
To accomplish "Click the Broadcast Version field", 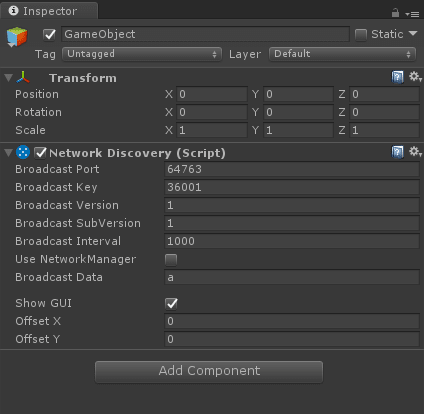I will 292,205.
